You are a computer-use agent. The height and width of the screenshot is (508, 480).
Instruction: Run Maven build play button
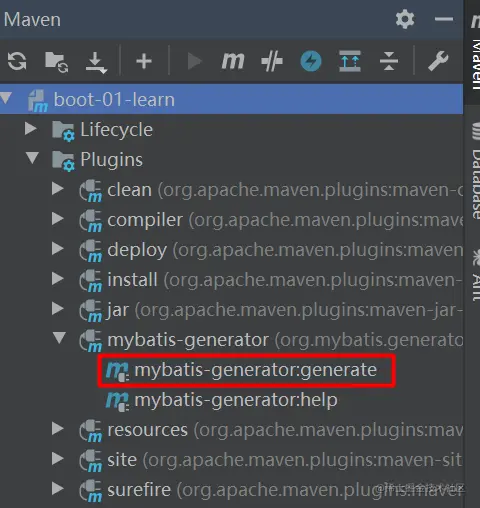[194, 61]
